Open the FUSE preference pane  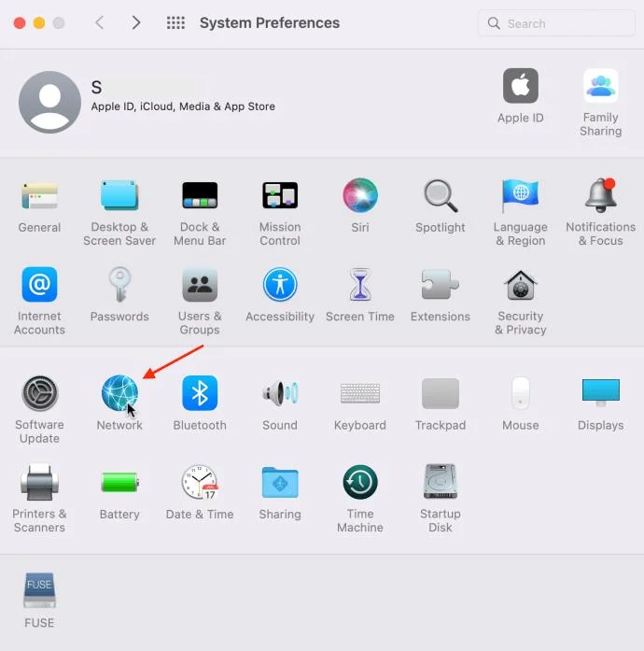click(39, 590)
